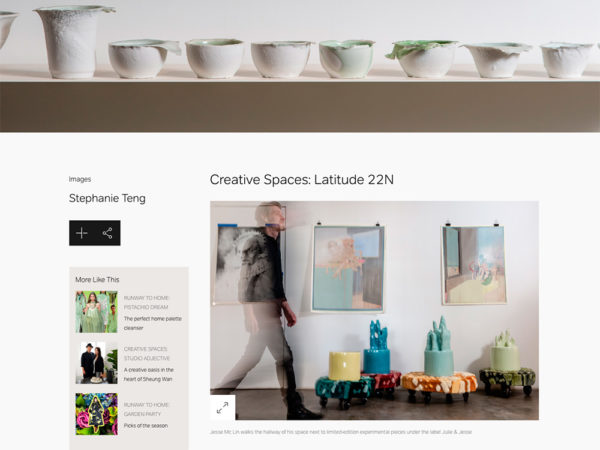Open the Studio Adjective thumbnail
This screenshot has height=450, width=600.
point(96,363)
